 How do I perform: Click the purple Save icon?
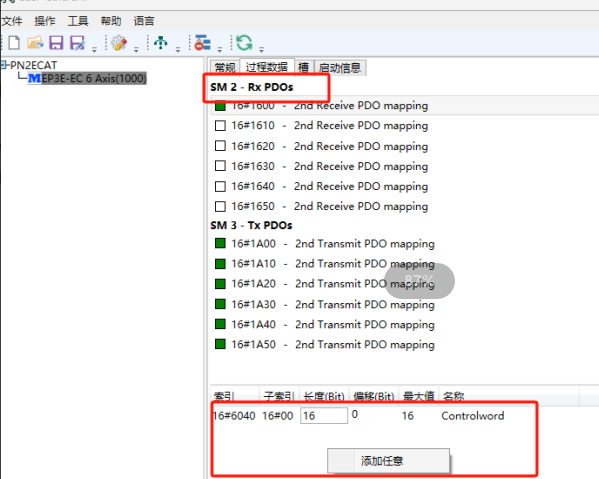point(56,42)
